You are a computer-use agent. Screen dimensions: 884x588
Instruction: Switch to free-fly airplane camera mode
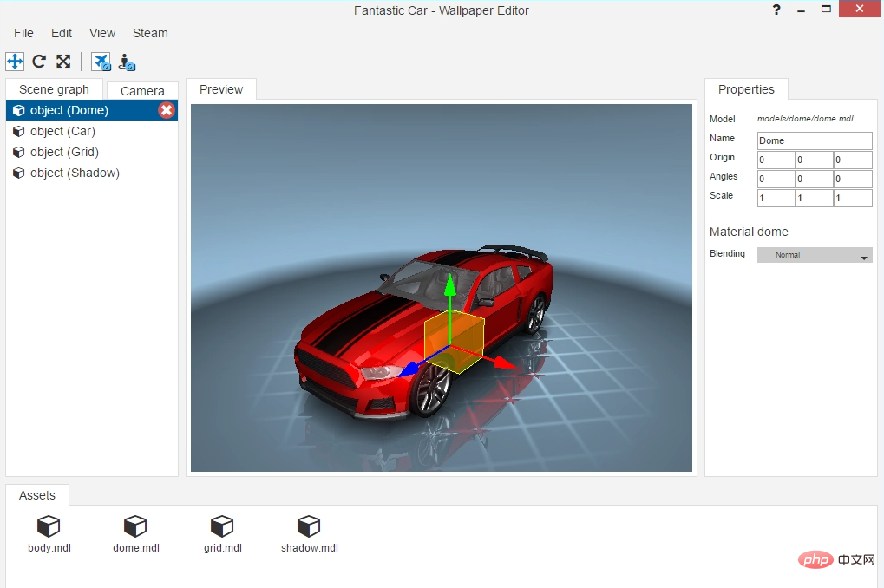[101, 62]
